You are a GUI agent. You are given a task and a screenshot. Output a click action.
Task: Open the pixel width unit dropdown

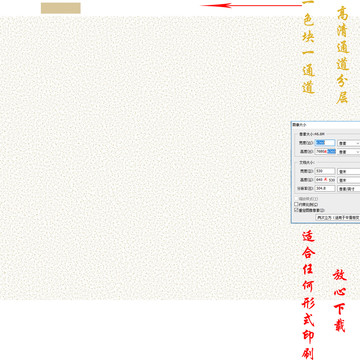(x=349, y=143)
